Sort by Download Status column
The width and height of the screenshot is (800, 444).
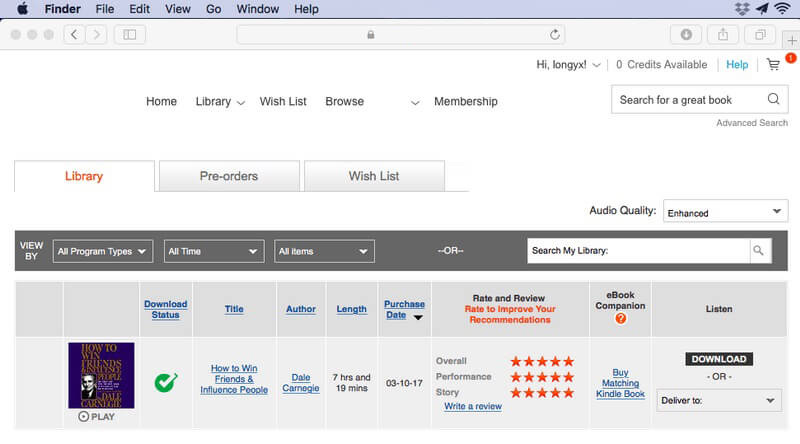(165, 309)
